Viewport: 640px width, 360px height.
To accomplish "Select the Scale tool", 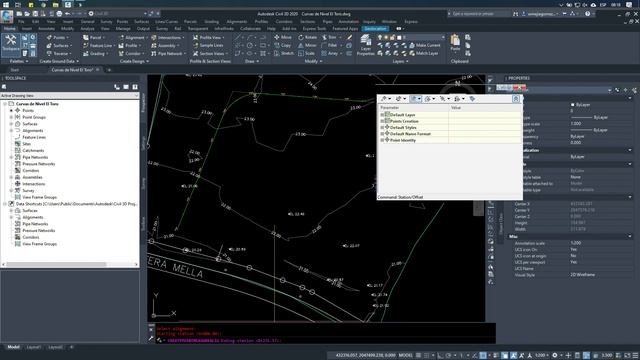I will [x=307, y=53].
